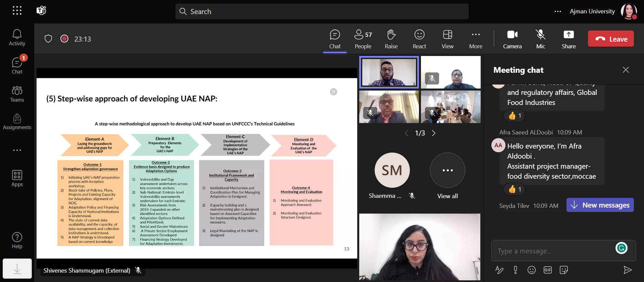Click the Share screen icon
Image resolution: width=644 pixels, height=282 pixels.
(569, 39)
